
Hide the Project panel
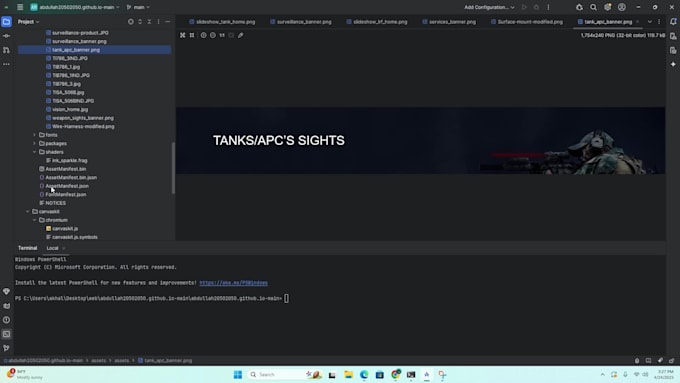point(168,22)
